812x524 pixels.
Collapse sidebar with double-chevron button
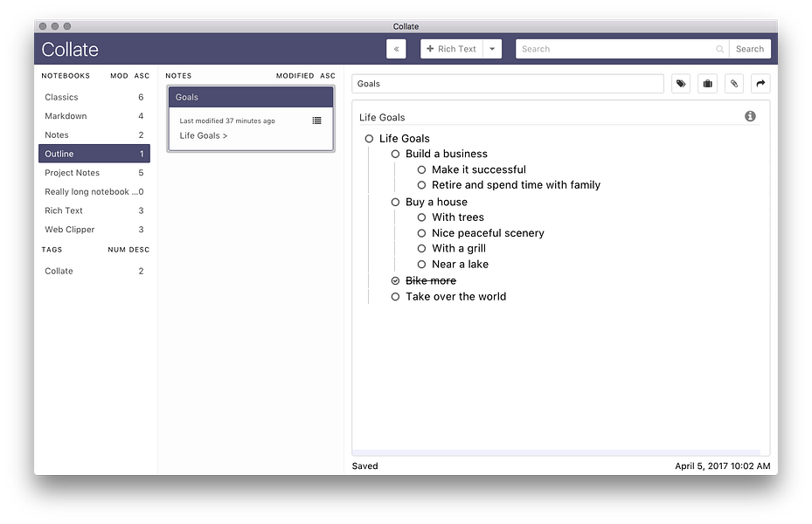[396, 49]
